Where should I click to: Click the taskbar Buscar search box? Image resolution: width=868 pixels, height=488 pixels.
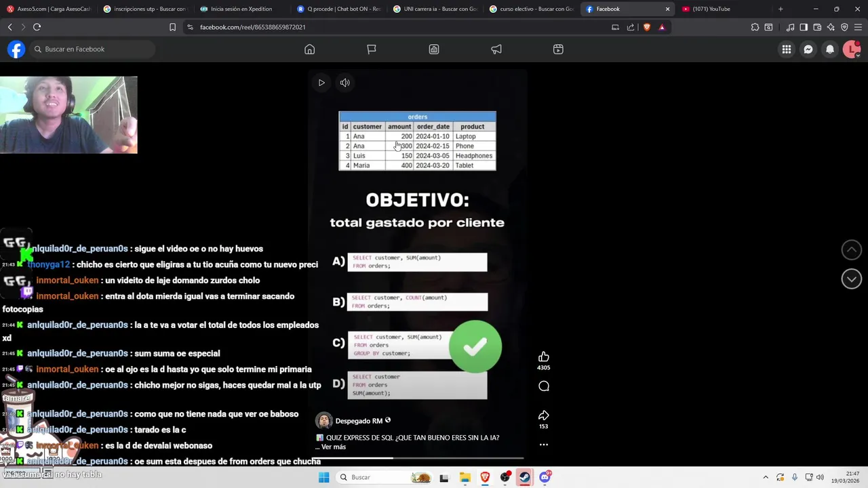pos(385,477)
